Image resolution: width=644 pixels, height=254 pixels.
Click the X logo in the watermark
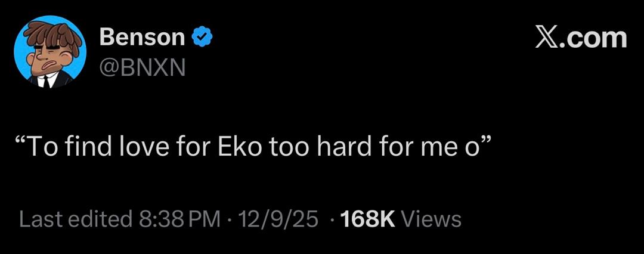coord(545,39)
